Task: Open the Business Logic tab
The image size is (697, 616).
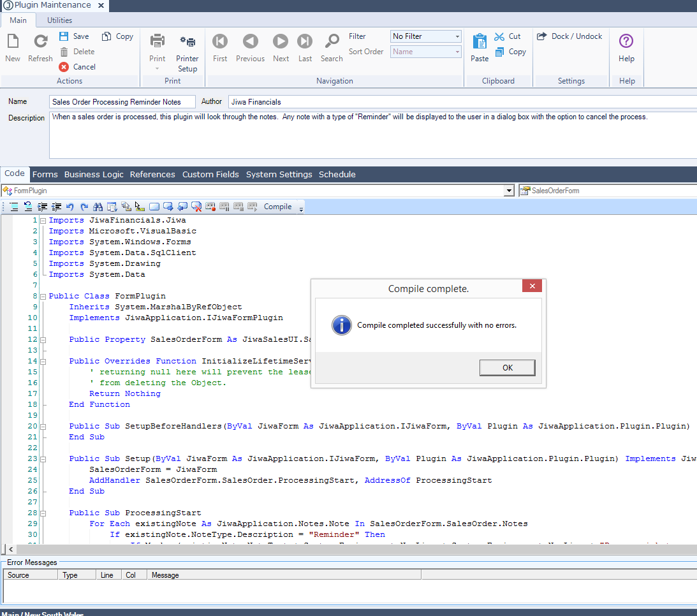Action: tap(94, 174)
